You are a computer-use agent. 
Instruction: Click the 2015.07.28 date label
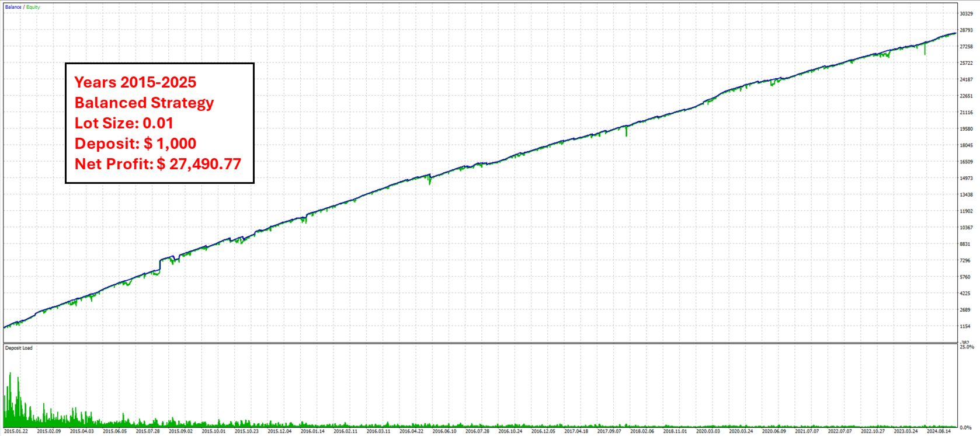pyautogui.click(x=148, y=431)
